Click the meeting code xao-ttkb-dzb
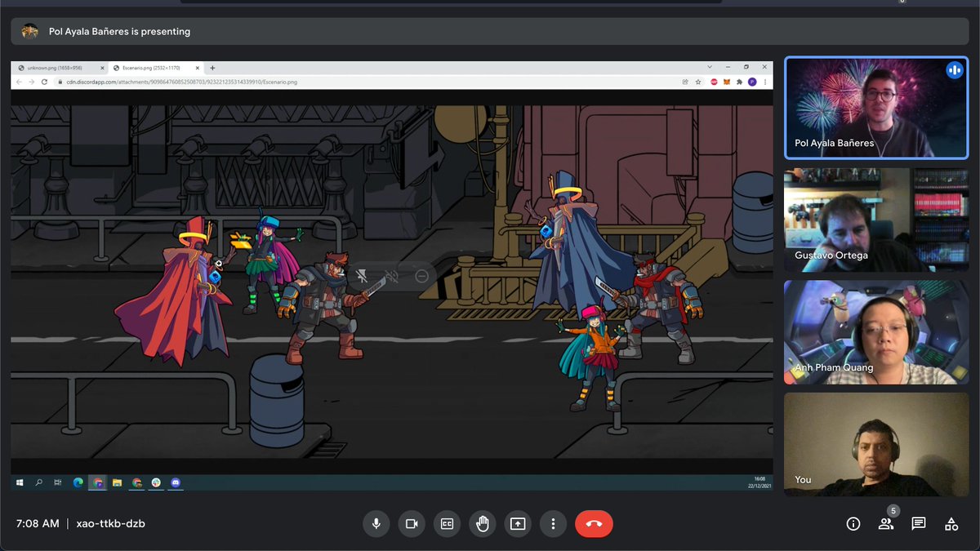This screenshot has width=980, height=551. pos(110,524)
